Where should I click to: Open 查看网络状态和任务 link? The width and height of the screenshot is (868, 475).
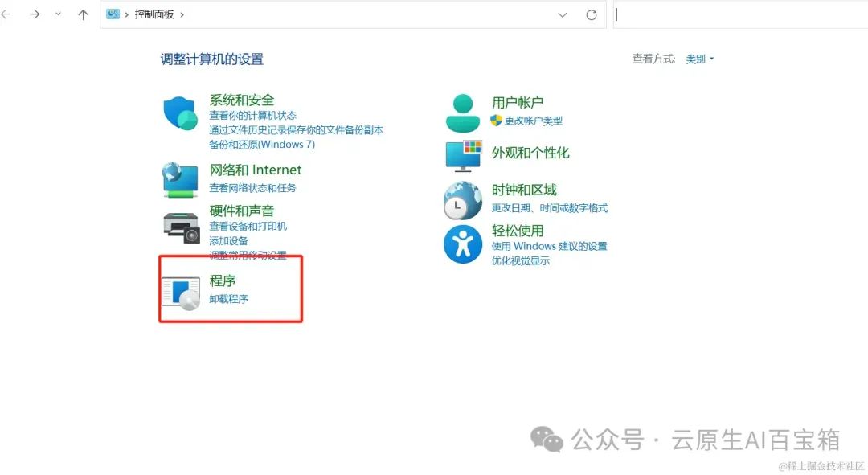pos(252,188)
